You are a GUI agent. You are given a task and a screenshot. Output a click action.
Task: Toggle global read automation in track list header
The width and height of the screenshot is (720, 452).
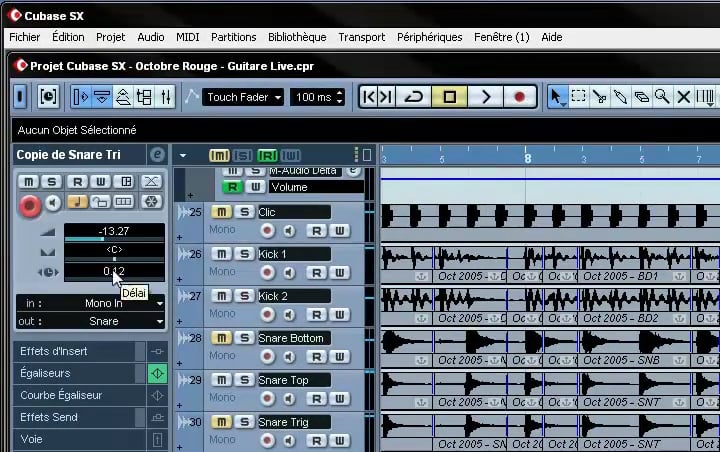[267, 156]
